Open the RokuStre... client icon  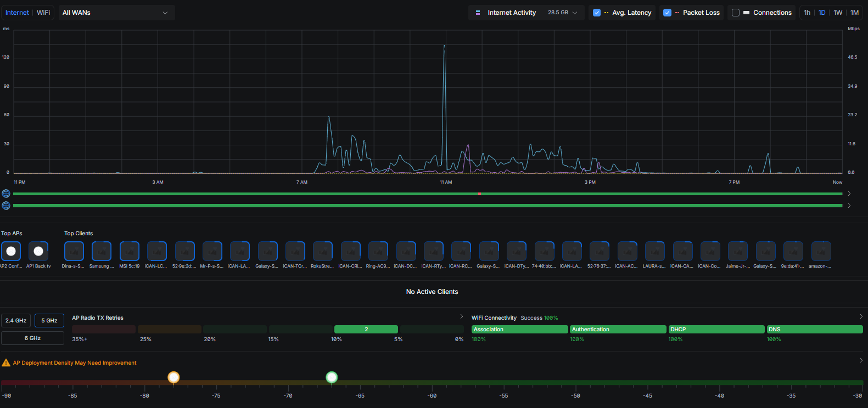pos(323,251)
